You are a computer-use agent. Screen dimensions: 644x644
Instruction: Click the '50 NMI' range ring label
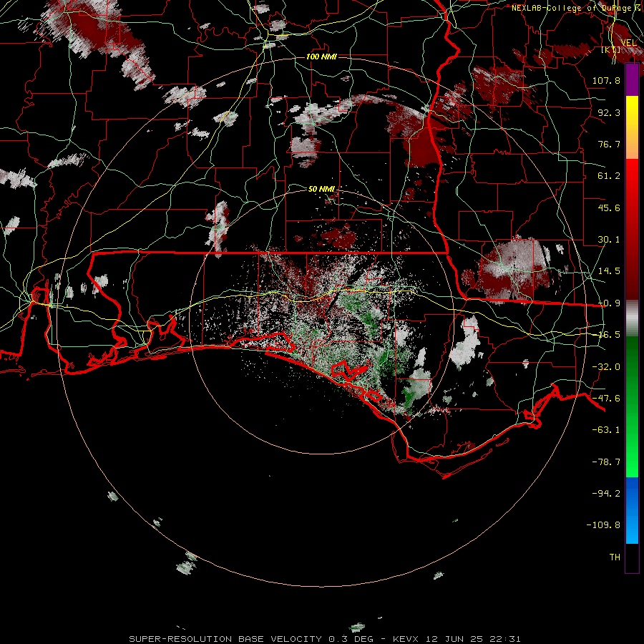321,189
